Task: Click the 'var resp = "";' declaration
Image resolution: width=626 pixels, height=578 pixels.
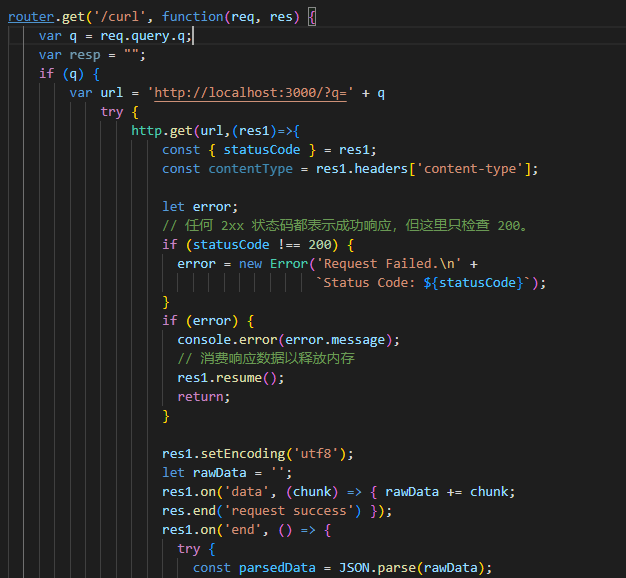Action: (92, 55)
